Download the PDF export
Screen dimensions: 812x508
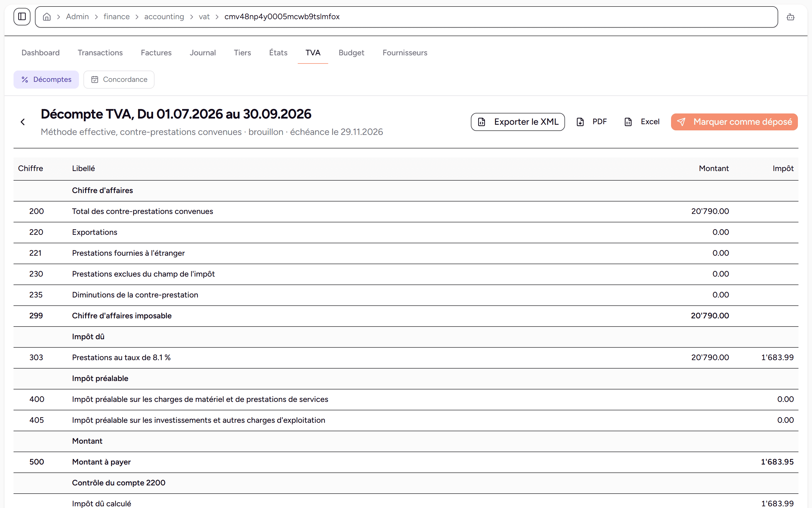click(x=592, y=122)
